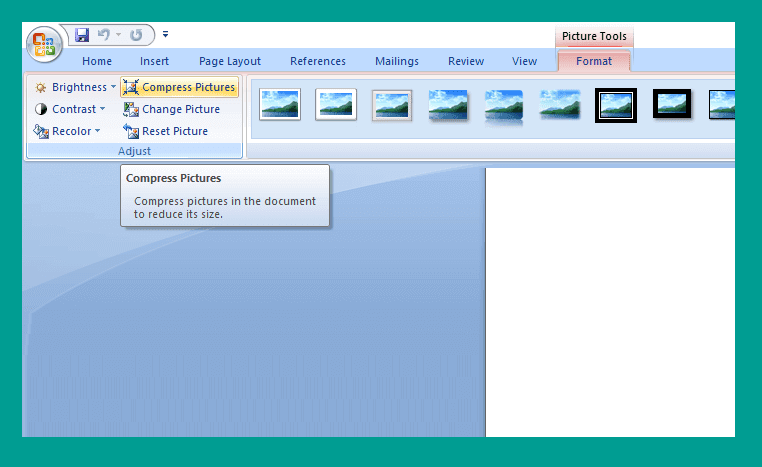The width and height of the screenshot is (762, 467).
Task: Open Customize Quick Access Toolbar dropdown
Action: tap(165, 34)
